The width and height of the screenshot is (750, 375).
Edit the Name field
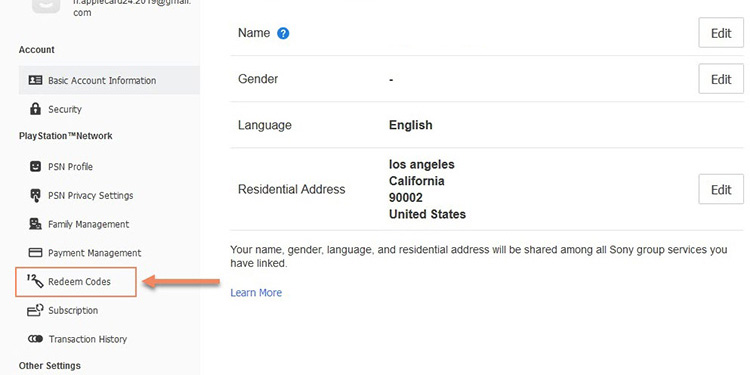(721, 33)
